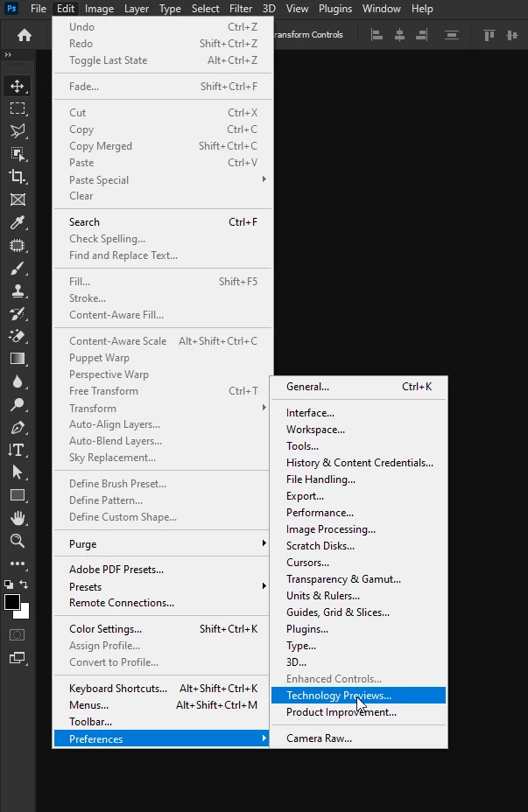Screen dimensions: 528x812
Task: Reset default foreground and background colors
Action: (9, 584)
